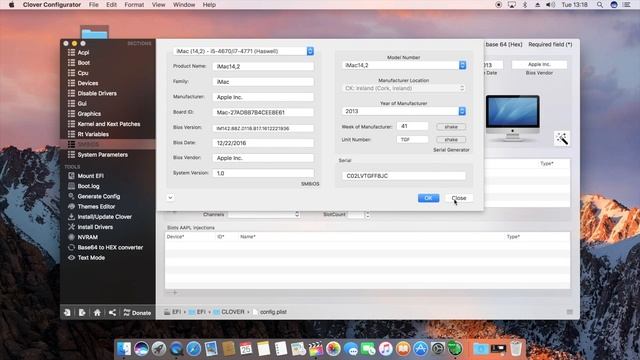Click the import configuration icon in bottom bar
The image size is (640, 360).
67,313
